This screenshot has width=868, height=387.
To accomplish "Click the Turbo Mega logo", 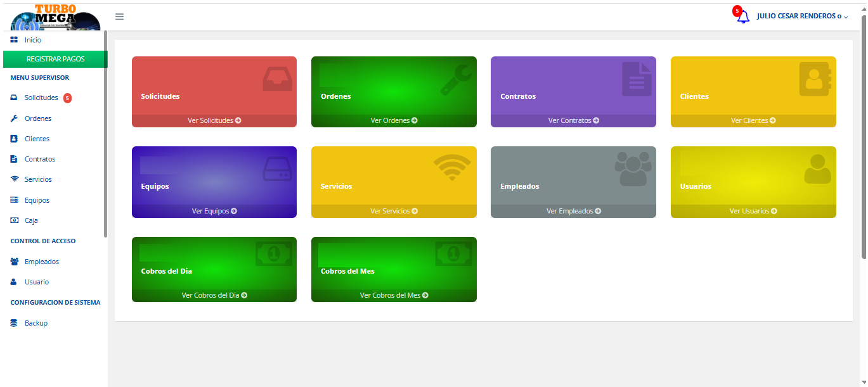I will click(55, 18).
